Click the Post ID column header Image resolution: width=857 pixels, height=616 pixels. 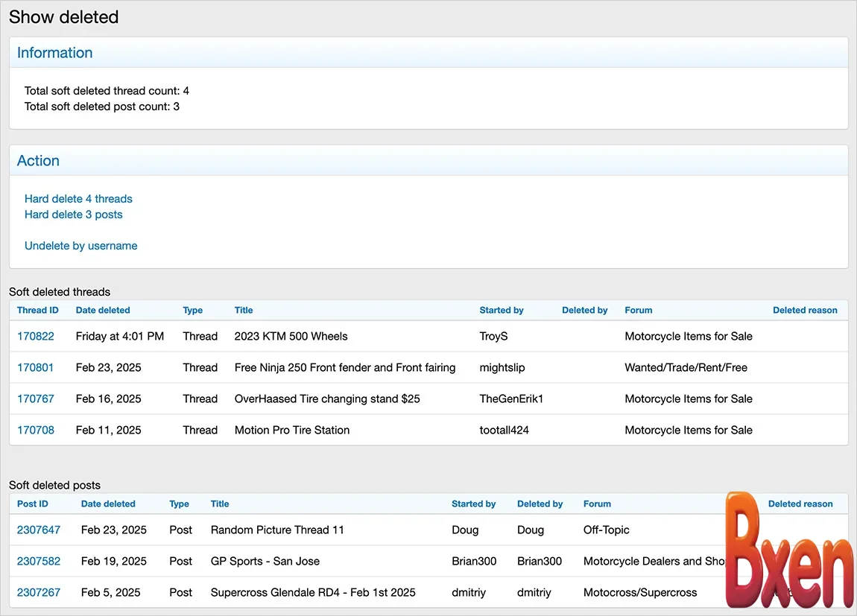pyautogui.click(x=33, y=504)
